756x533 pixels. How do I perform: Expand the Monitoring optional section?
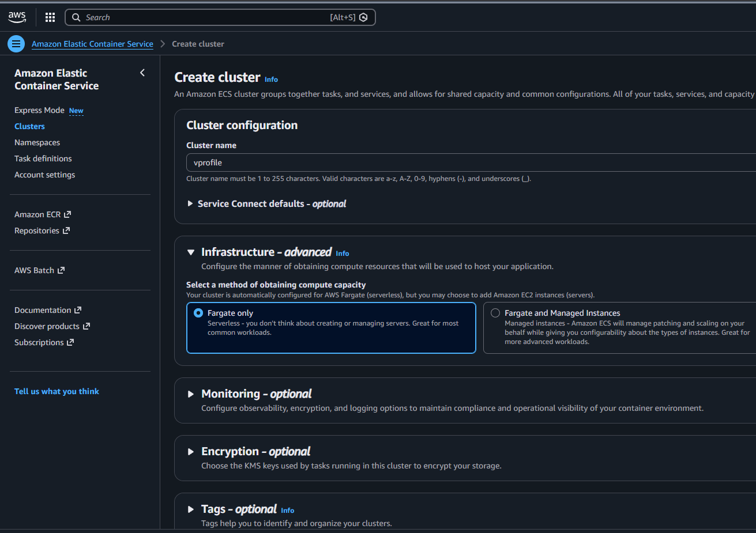click(x=191, y=394)
